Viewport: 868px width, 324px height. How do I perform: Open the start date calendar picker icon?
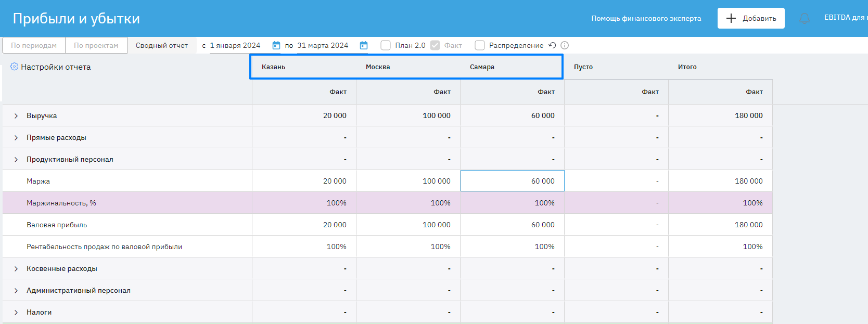point(276,46)
